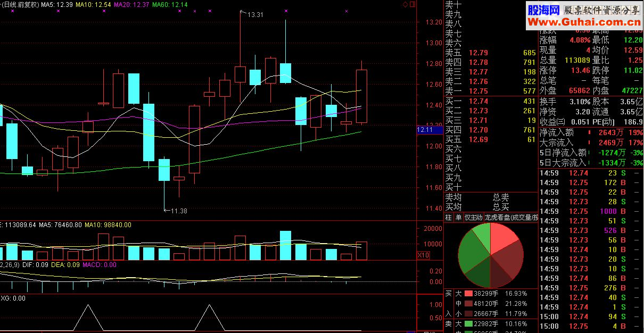Image resolution: width=644 pixels, height=333 pixels.
Task: Click the X10 volume scale label
Action: click(423, 255)
